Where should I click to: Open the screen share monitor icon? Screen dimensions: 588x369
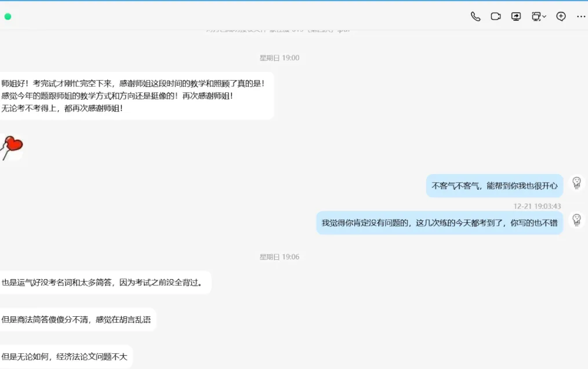tap(516, 16)
